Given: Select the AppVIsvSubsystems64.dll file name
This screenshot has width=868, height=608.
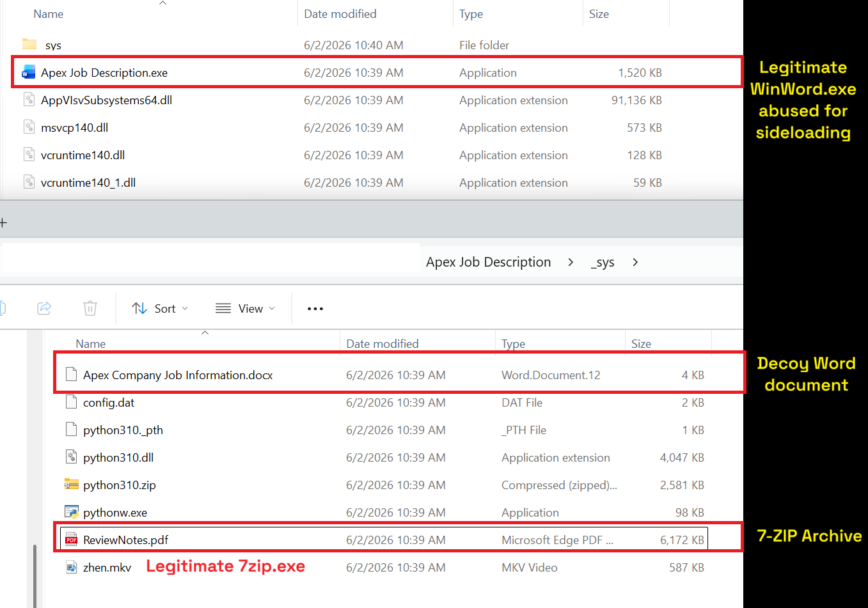Looking at the screenshot, I should [106, 100].
